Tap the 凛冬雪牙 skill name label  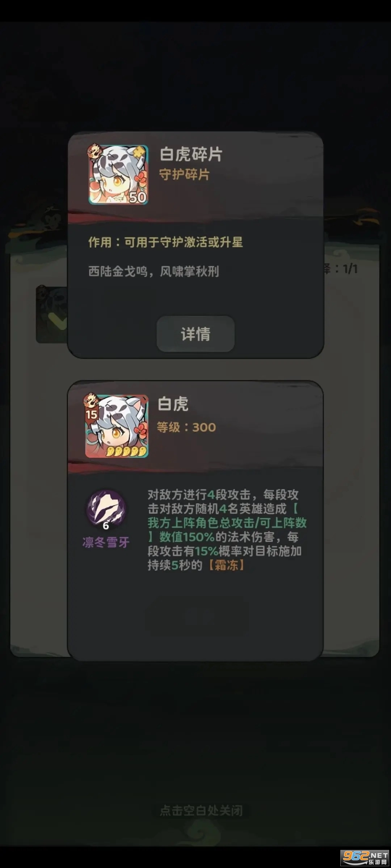(x=106, y=542)
